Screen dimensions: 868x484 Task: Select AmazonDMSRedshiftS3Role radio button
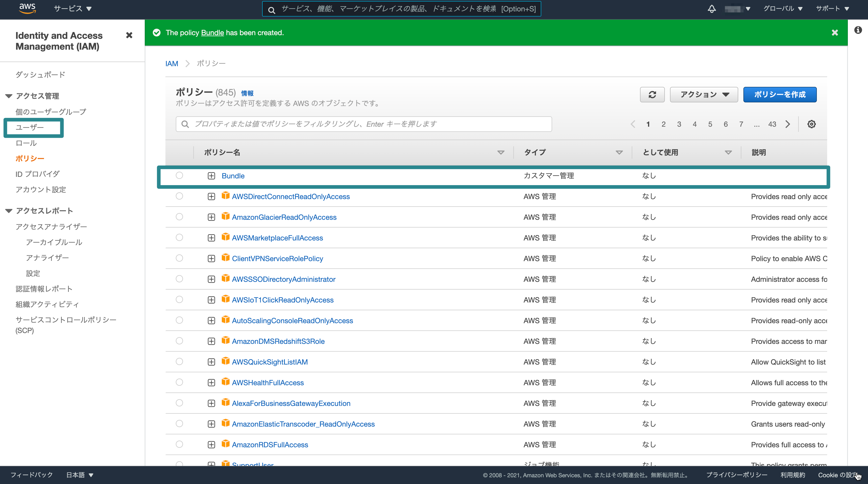pyautogui.click(x=179, y=341)
